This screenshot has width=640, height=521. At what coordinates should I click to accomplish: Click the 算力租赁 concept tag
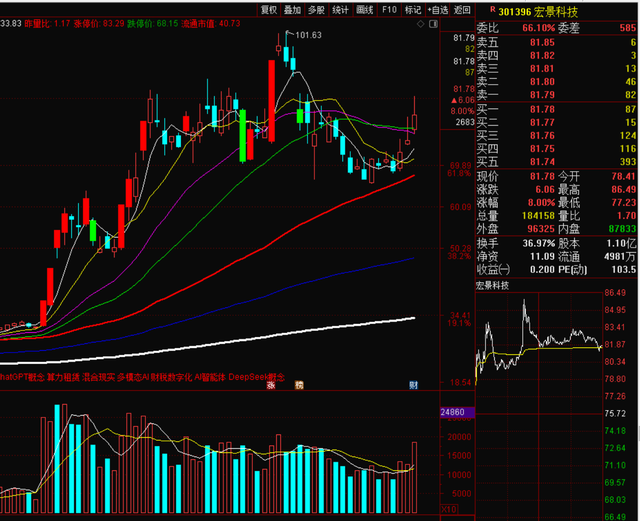63,376
